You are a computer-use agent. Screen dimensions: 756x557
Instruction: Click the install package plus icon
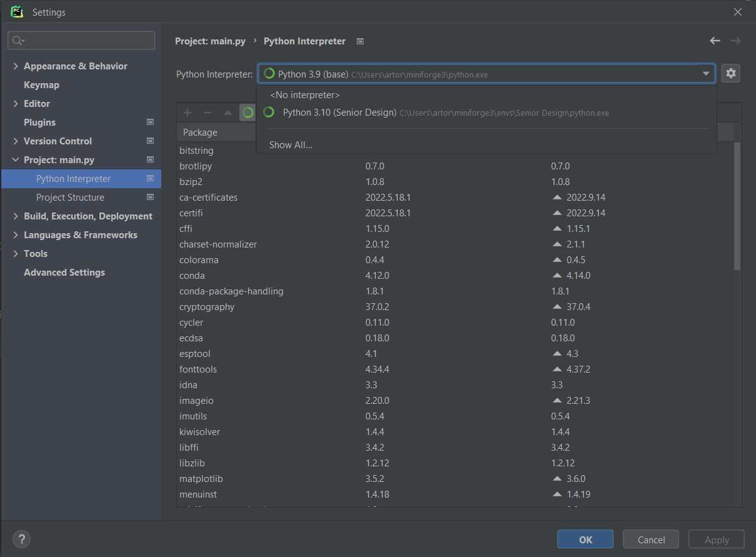coord(187,113)
